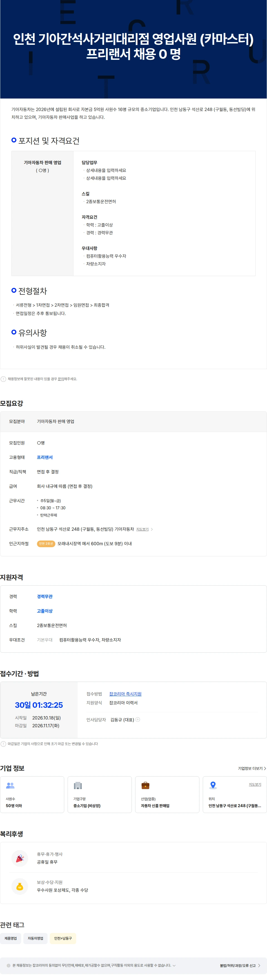Open 지도보기 beside the work address

pos(142,529)
